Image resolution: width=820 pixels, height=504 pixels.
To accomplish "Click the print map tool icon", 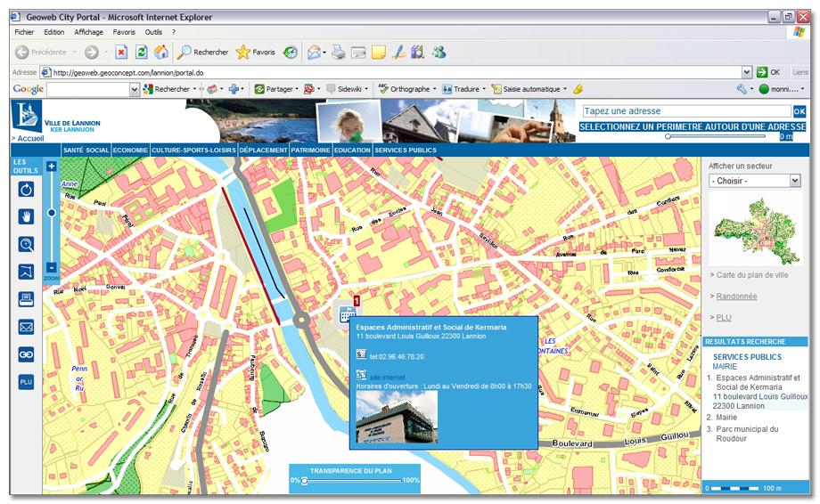I will [x=26, y=299].
